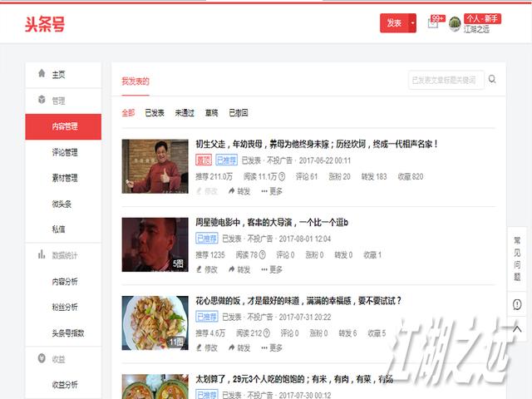Open the article titled 周星驰电影中，客串的大导演
The height and width of the screenshot is (399, 532).
272,223
